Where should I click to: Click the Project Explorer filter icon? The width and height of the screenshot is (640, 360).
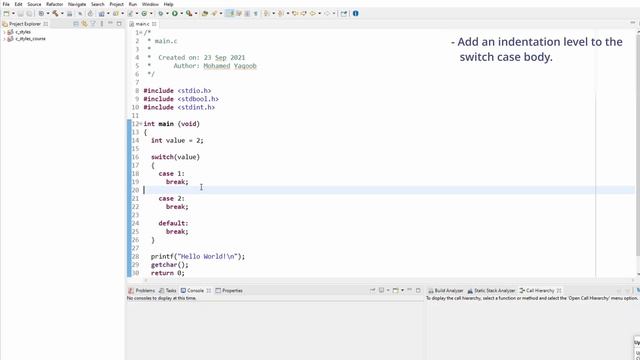point(93,24)
